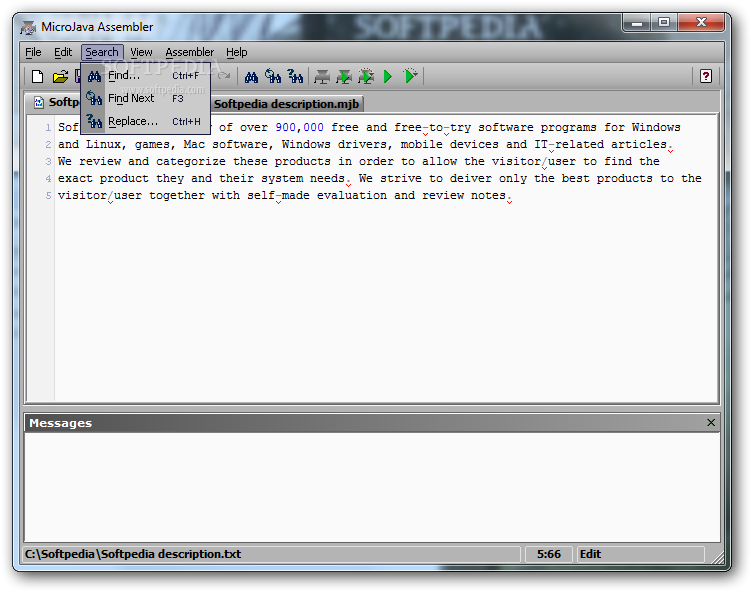
Task: Click the Redo arrow in the toolbar
Action: click(x=223, y=76)
